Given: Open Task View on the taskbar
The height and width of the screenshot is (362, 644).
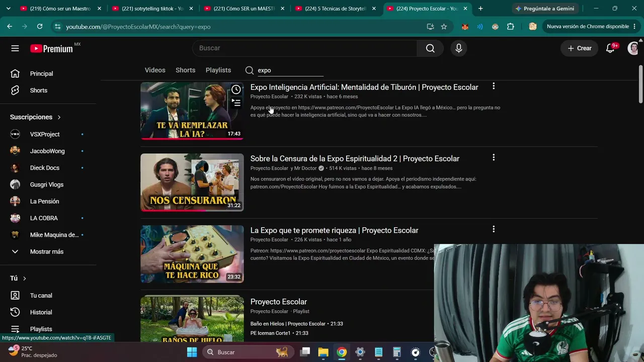Looking at the screenshot, I should (305, 352).
